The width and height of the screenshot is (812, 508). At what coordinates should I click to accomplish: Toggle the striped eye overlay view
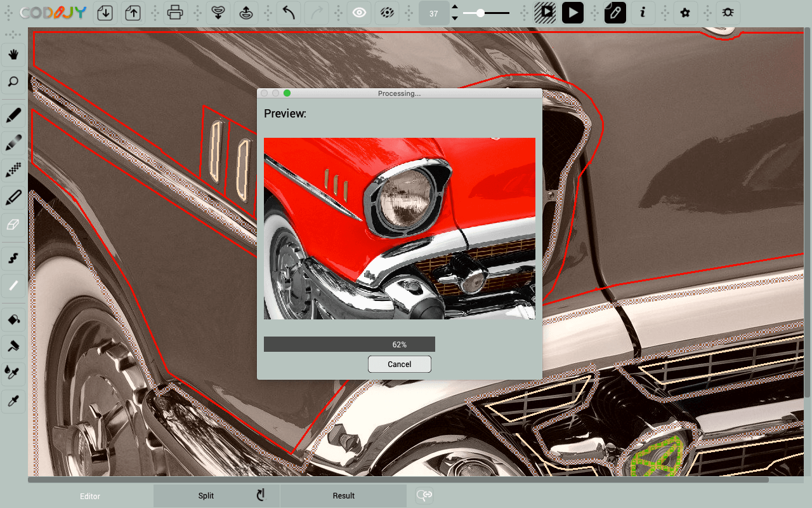(x=386, y=13)
